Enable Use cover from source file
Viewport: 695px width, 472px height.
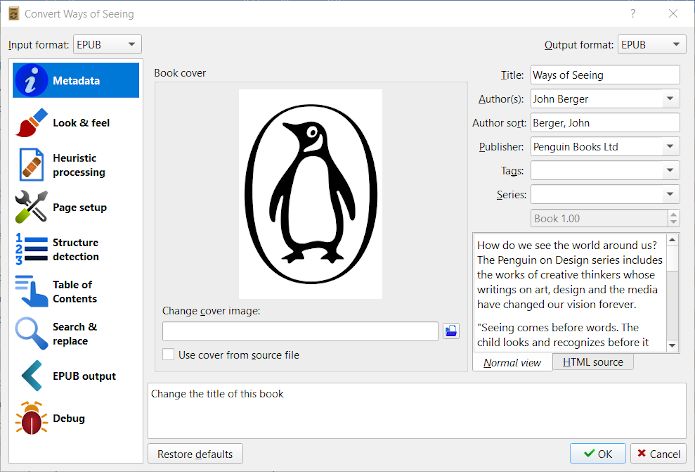click(x=169, y=355)
